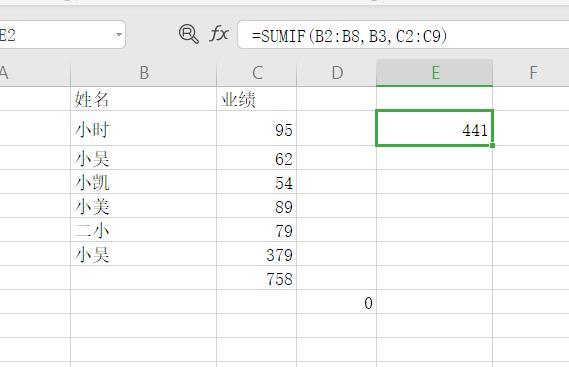Click the 姓名 header cell

[144, 99]
